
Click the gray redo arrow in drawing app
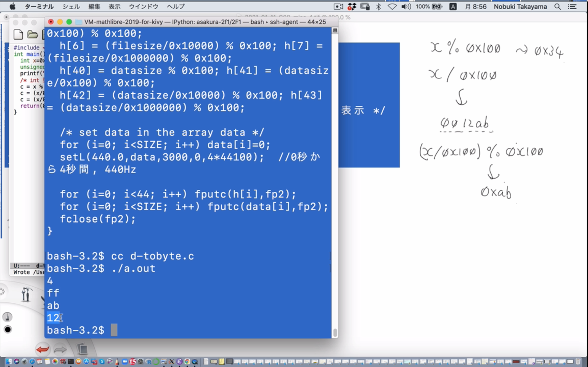60,349
